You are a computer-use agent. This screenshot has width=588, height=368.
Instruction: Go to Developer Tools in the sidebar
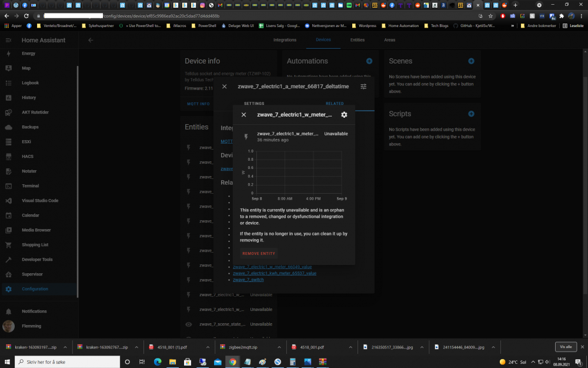(x=37, y=260)
